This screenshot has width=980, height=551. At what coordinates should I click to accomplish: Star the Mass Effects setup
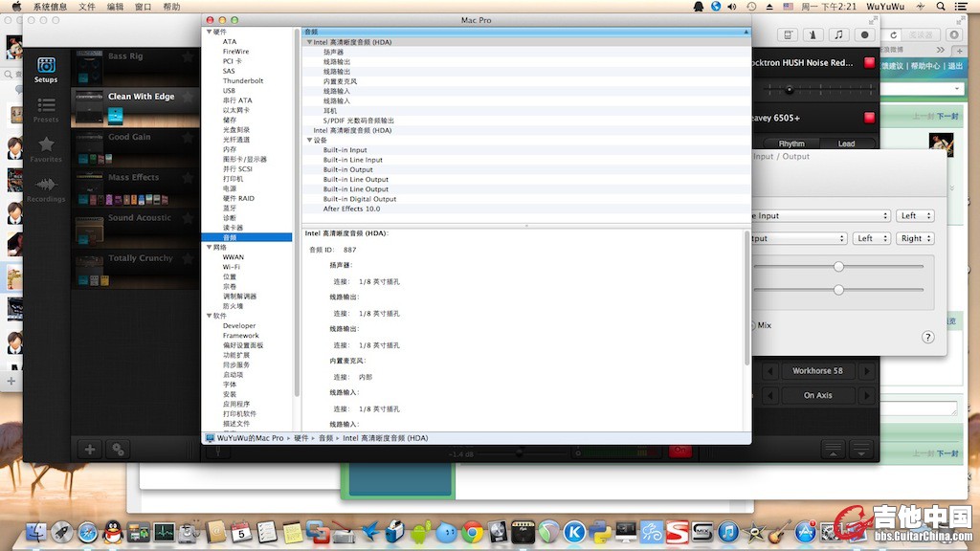(x=187, y=178)
